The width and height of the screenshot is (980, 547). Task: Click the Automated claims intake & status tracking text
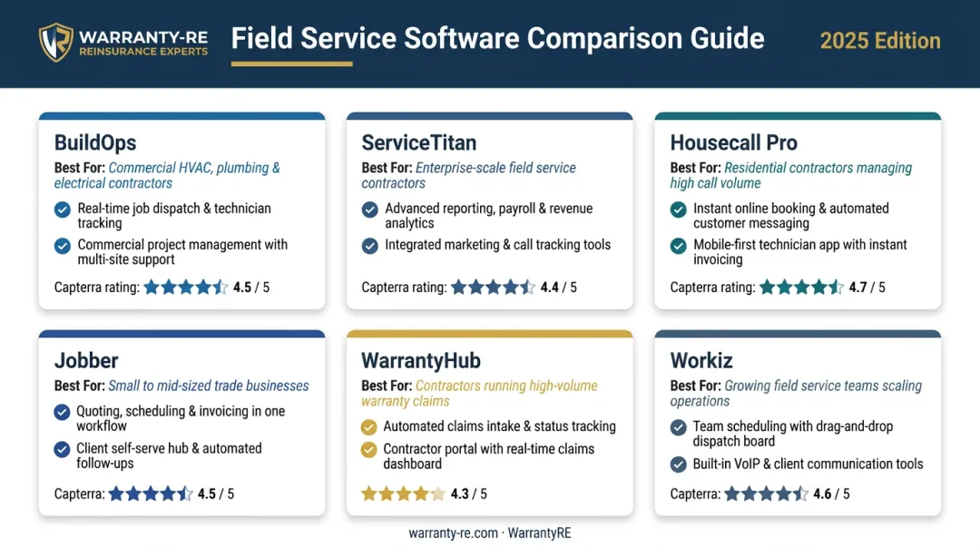[x=499, y=426]
